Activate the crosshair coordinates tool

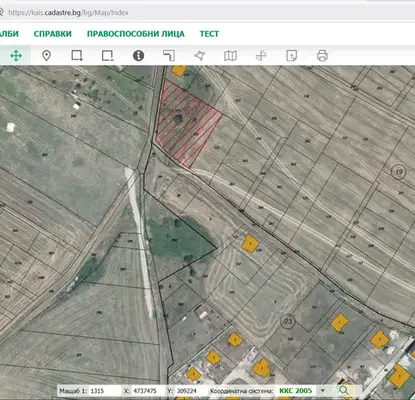(261, 56)
